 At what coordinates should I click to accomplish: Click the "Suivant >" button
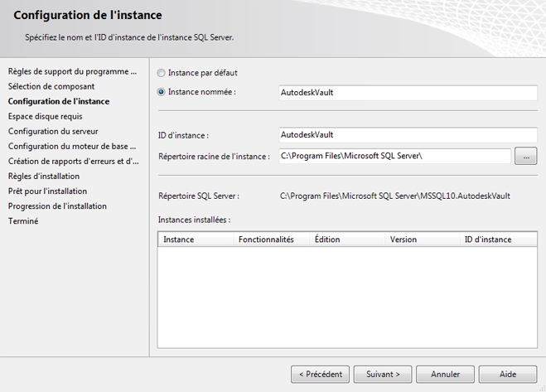click(383, 375)
